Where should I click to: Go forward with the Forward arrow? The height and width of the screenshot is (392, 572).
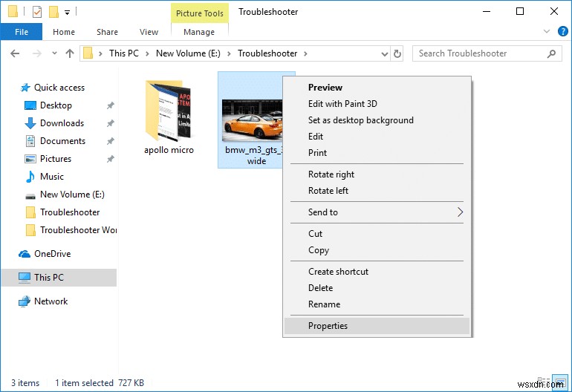[x=37, y=53]
